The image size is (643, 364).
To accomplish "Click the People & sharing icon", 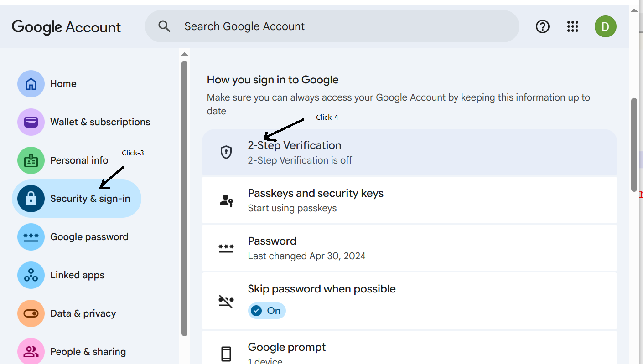I will 31,352.
